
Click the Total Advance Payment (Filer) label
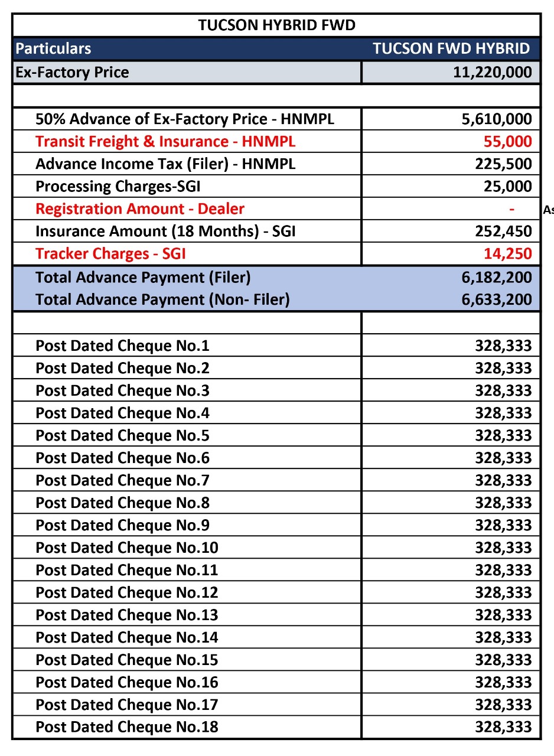pos(143,277)
